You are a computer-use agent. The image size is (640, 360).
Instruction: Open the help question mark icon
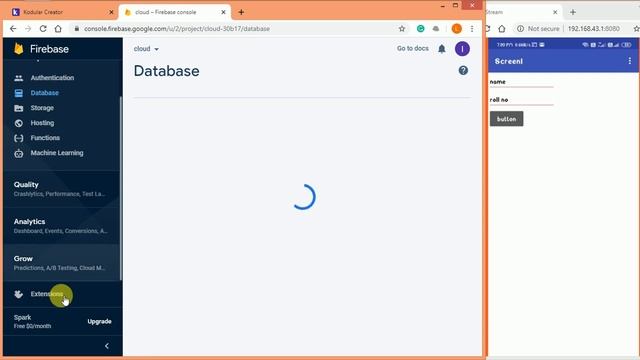(463, 71)
